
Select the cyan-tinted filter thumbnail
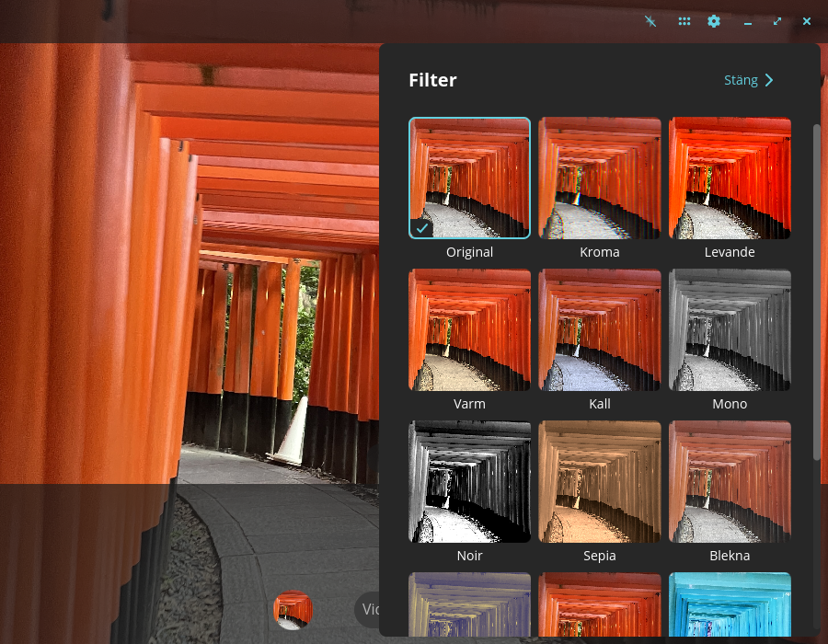point(730,604)
